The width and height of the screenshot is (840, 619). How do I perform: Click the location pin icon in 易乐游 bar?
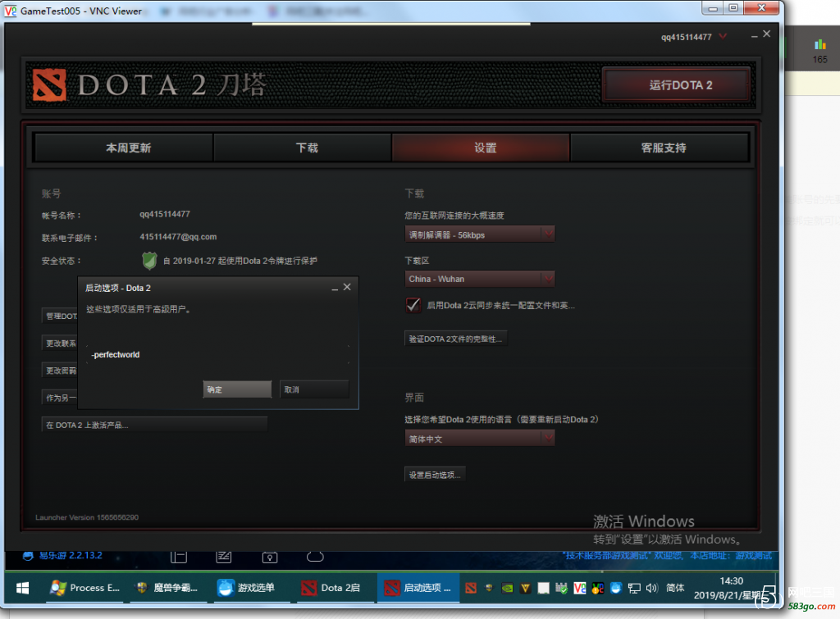[x=269, y=557]
